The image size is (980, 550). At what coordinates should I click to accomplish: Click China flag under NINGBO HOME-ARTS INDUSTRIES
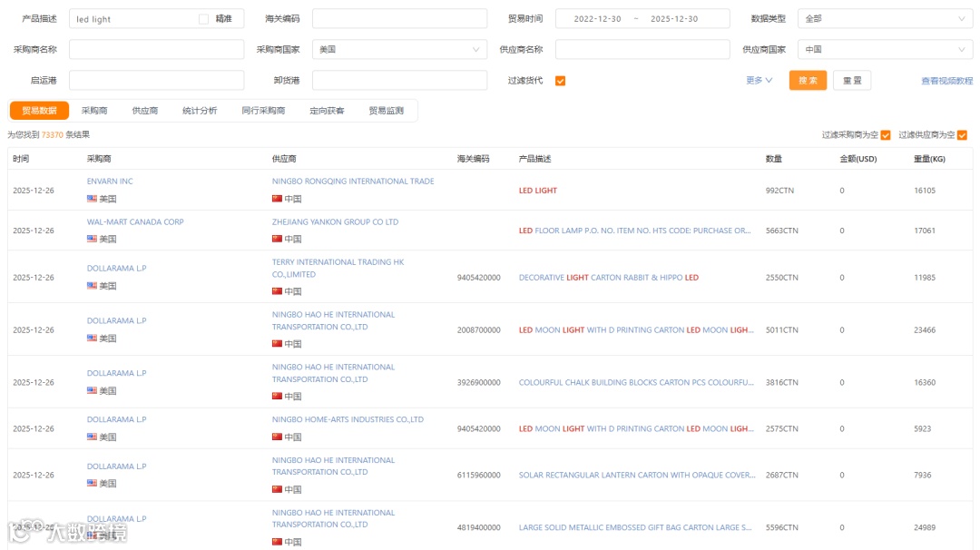277,437
